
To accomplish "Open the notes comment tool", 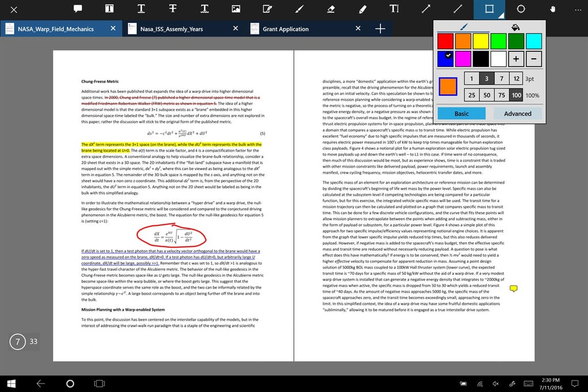I will (x=78, y=9).
